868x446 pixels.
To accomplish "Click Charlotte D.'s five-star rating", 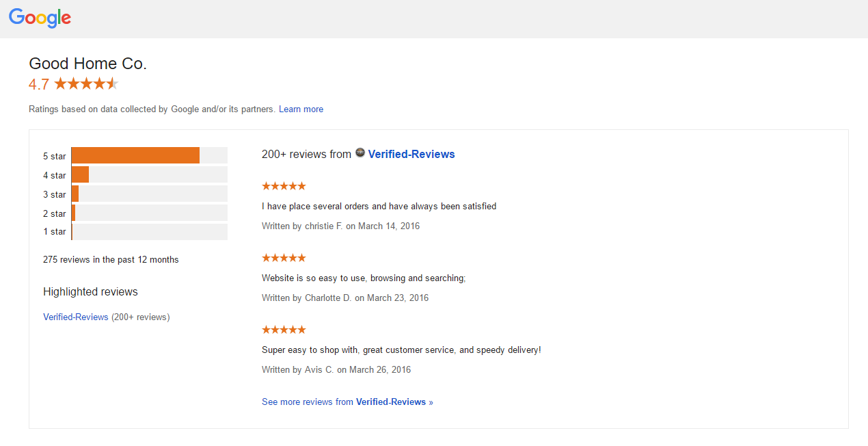I will tap(284, 258).
